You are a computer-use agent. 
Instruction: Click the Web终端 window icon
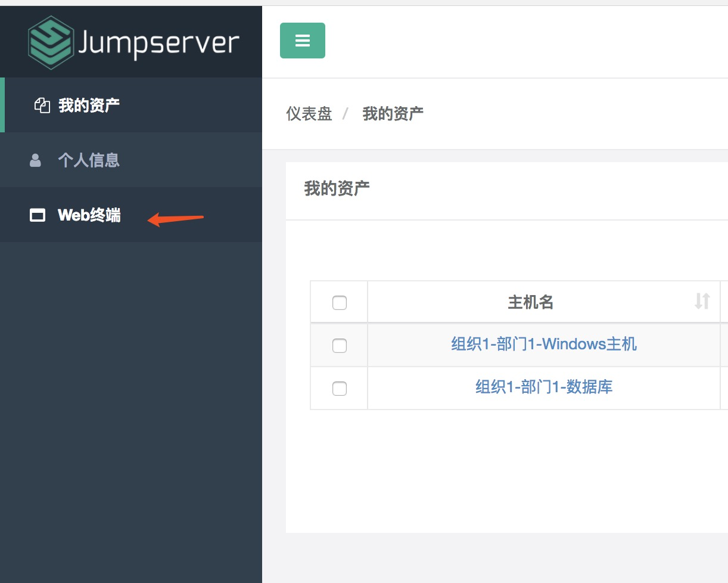click(38, 215)
